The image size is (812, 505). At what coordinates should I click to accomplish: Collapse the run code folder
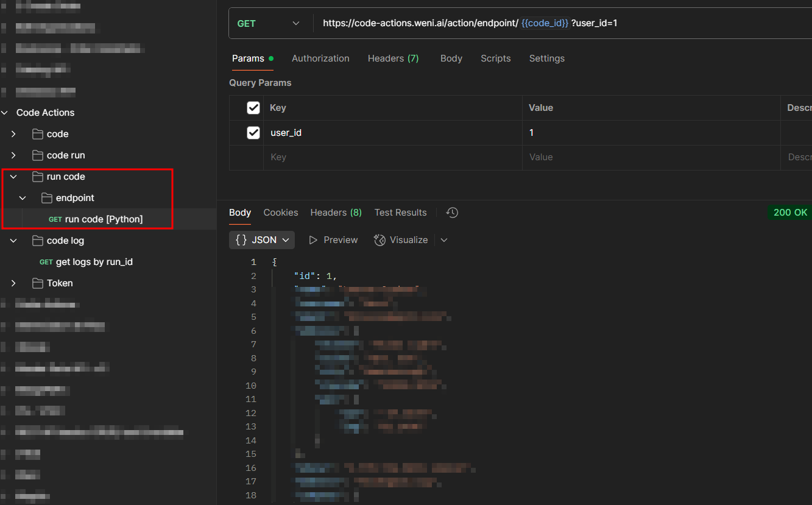[13, 176]
